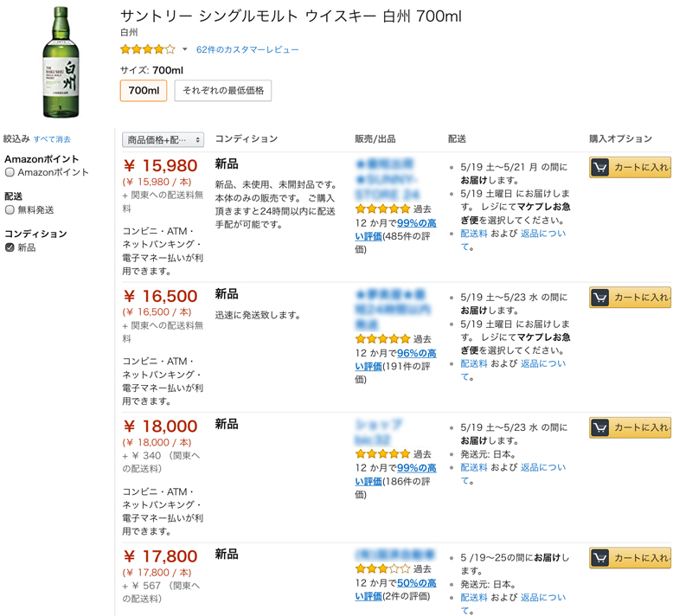Screen dimensions: 692x616
Task: Click すべて消去 to clear filters
Action: [x=52, y=139]
